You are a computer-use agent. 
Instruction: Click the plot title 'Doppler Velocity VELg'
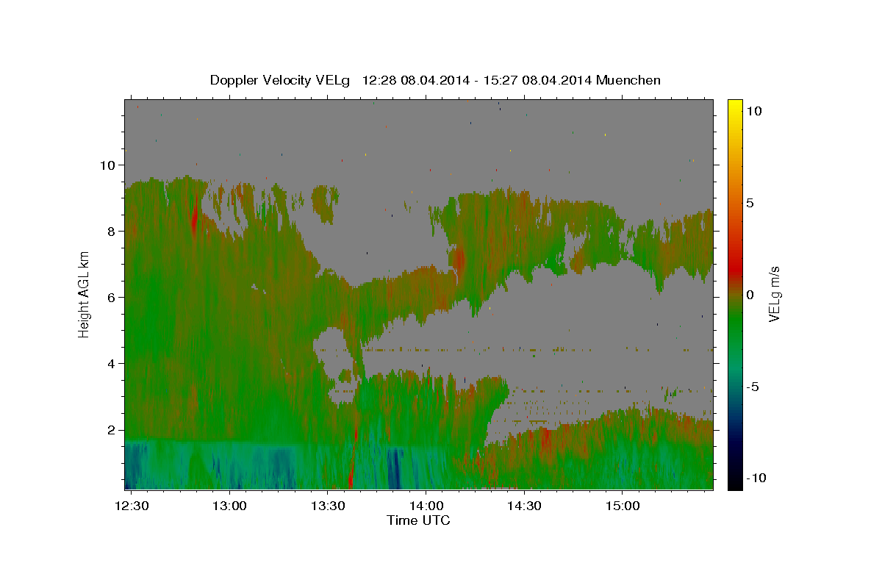click(282, 80)
